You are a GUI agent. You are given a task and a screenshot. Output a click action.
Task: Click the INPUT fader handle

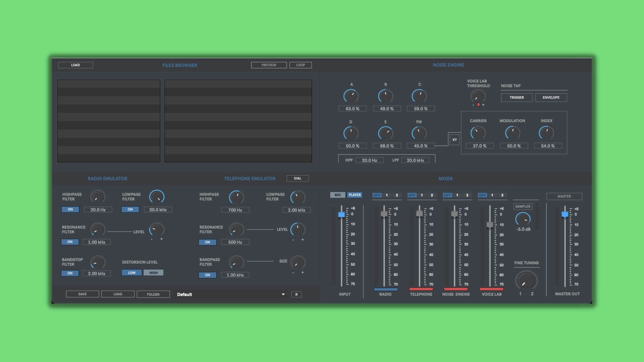coord(342,214)
